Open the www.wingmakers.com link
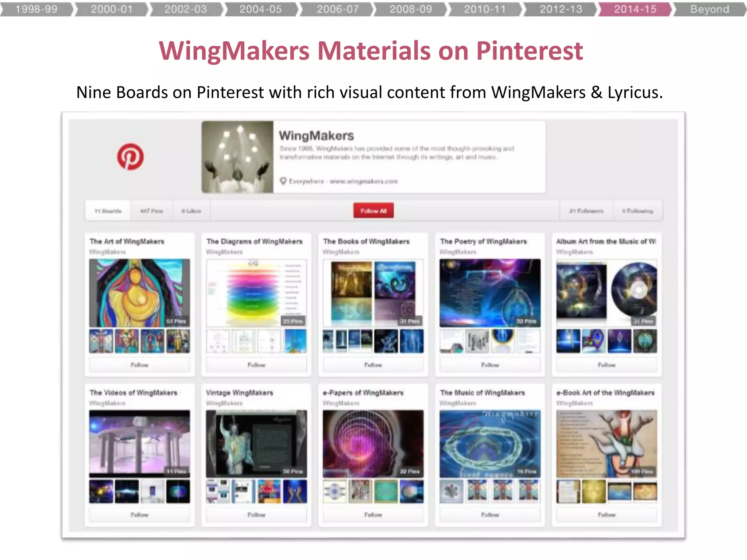This screenshot has width=747, height=560. 364,181
